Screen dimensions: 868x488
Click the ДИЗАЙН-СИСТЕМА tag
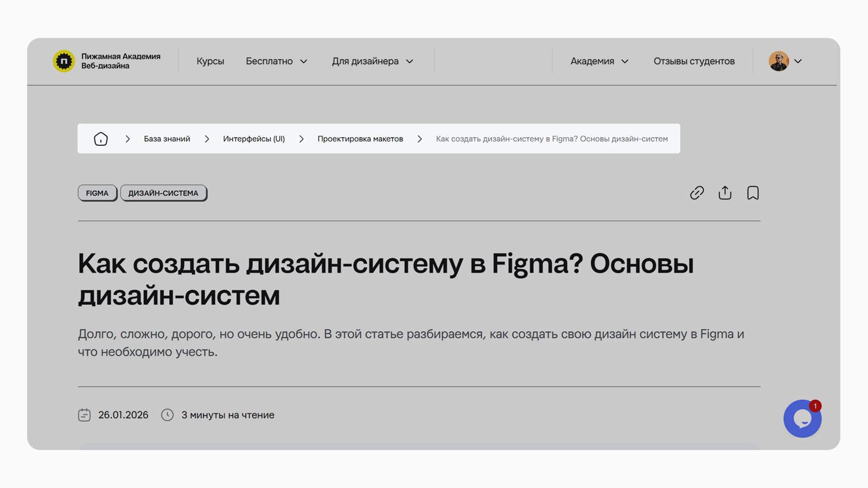pos(163,192)
